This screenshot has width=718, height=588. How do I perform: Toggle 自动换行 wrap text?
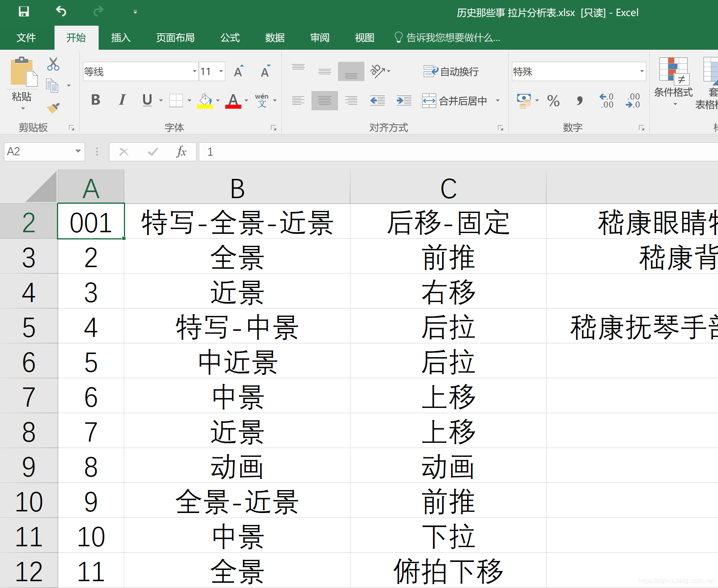451,72
